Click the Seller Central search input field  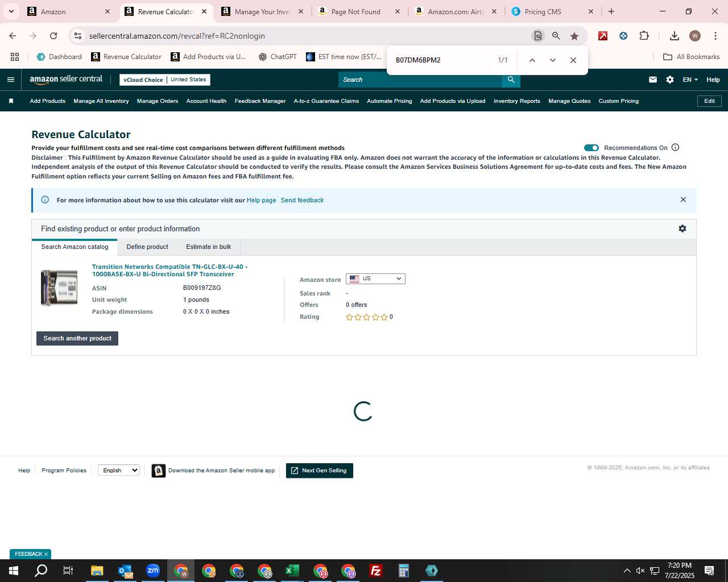[420, 80]
